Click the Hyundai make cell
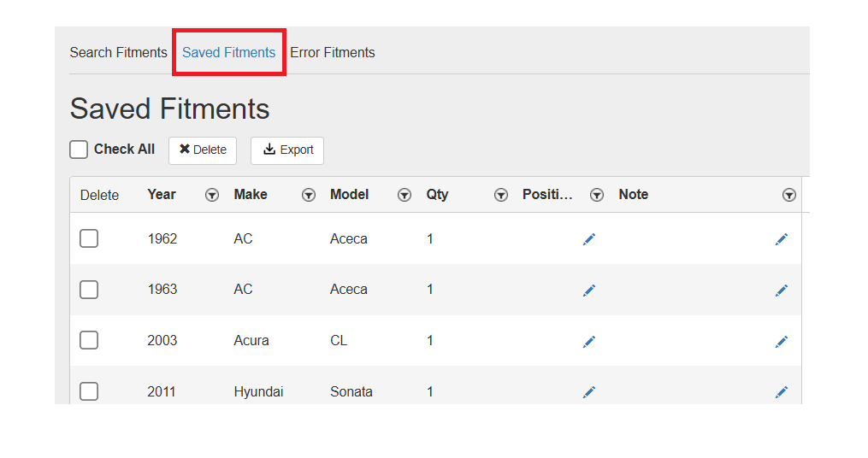868x458 pixels. 258,392
